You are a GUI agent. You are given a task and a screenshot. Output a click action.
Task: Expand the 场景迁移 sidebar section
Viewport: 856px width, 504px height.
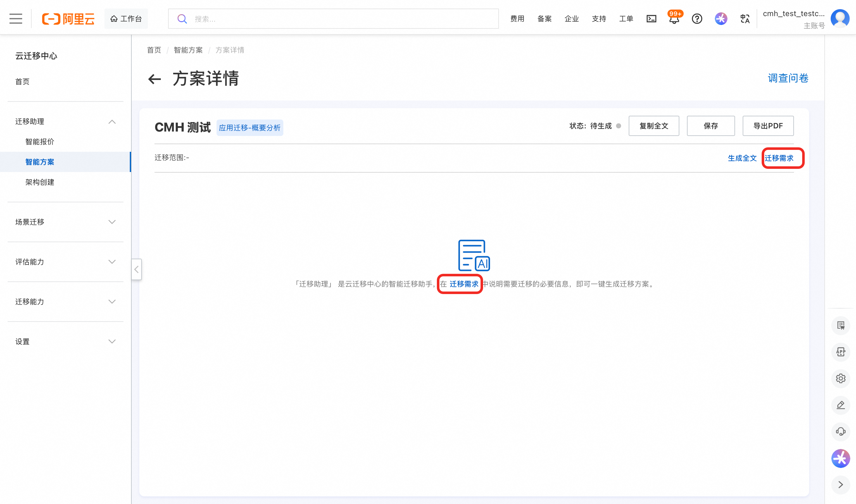112,222
